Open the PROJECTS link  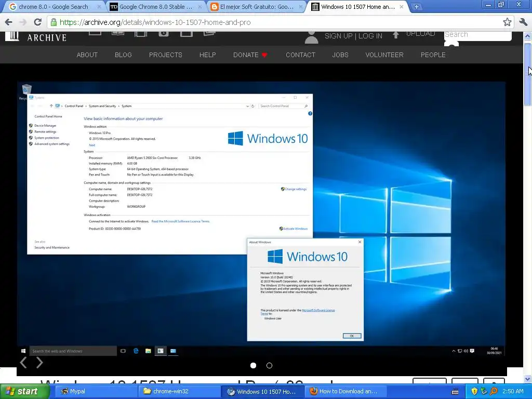click(166, 55)
